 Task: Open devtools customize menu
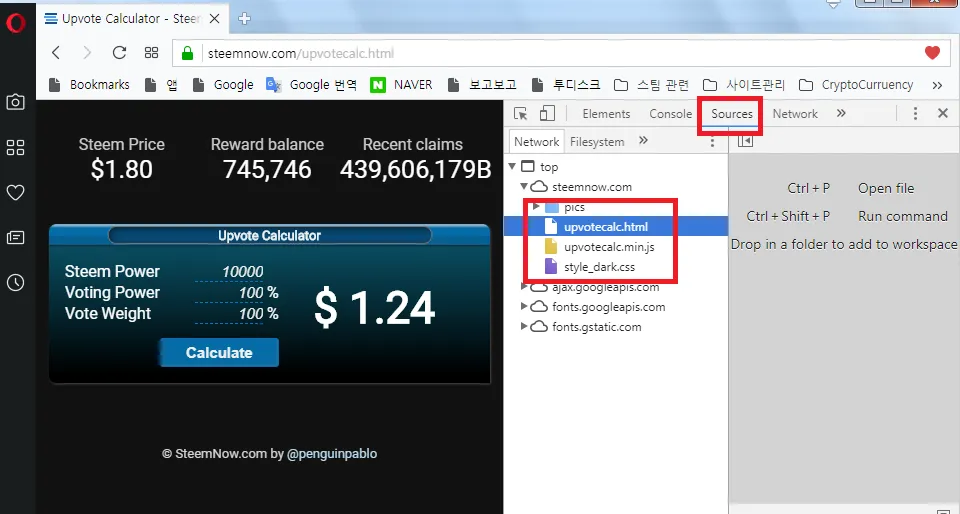coord(915,113)
